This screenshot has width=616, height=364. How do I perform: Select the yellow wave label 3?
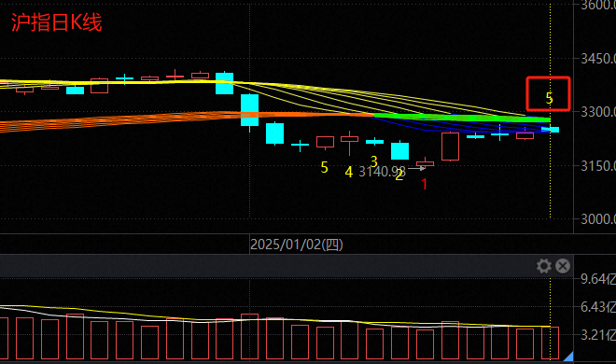(373, 161)
